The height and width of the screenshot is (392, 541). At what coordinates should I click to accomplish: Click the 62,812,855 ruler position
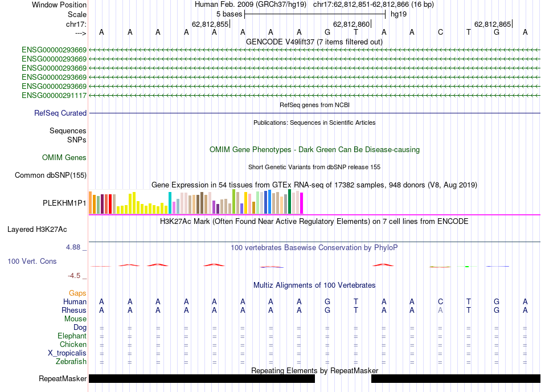click(x=210, y=24)
